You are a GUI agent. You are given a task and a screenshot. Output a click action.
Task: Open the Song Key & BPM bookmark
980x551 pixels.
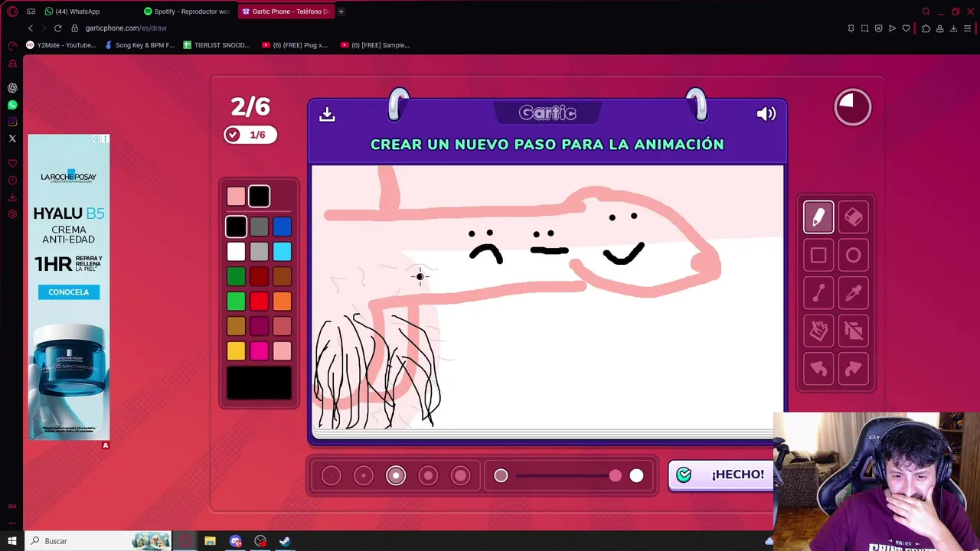(x=140, y=45)
